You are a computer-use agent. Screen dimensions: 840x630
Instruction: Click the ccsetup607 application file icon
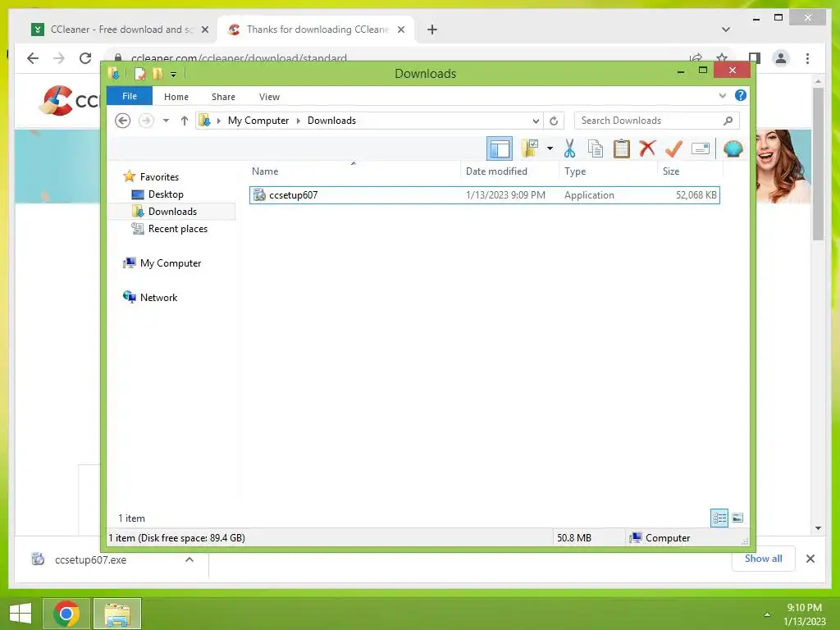[259, 195]
